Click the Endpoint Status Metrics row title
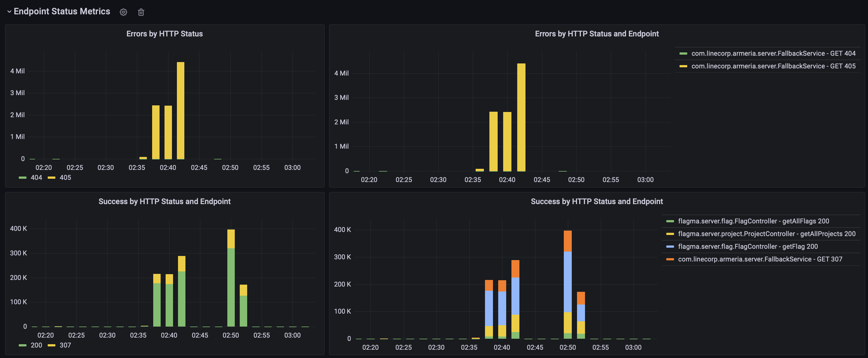 (x=62, y=12)
